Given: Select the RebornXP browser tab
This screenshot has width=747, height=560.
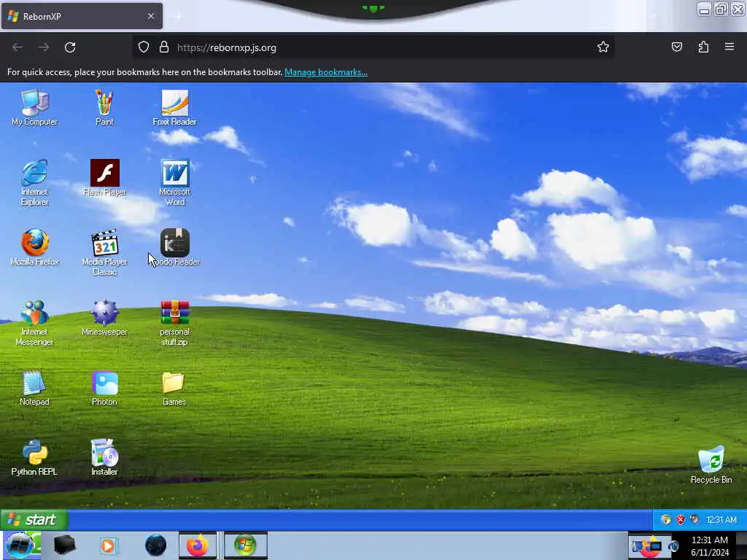Looking at the screenshot, I should pos(82,16).
